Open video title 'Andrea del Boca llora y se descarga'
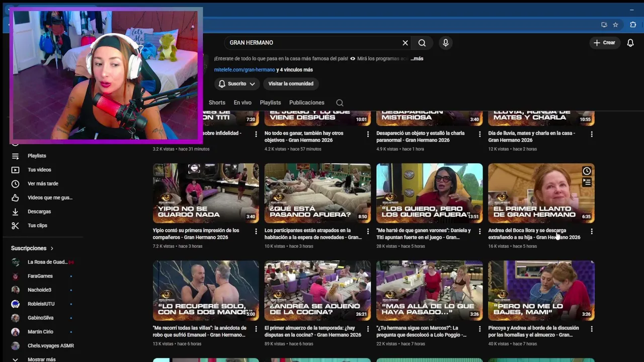The height and width of the screenshot is (362, 644). [x=534, y=234]
